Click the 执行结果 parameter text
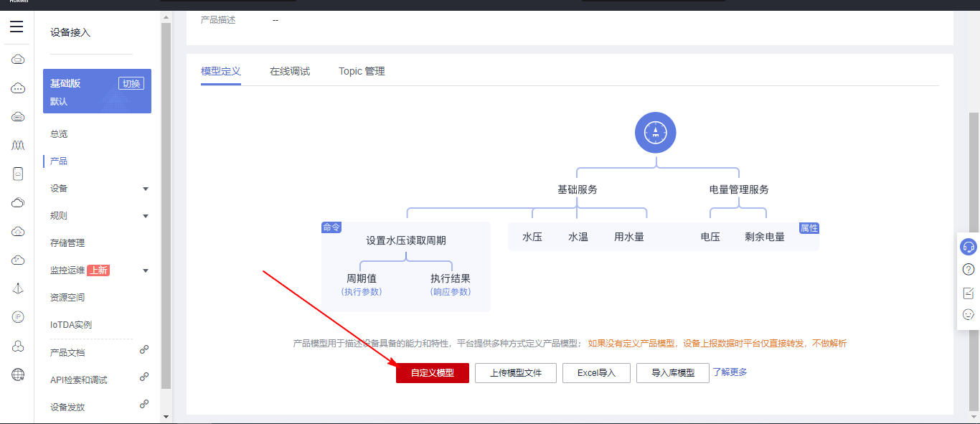Viewport: 980px width, 424px height. pos(451,278)
